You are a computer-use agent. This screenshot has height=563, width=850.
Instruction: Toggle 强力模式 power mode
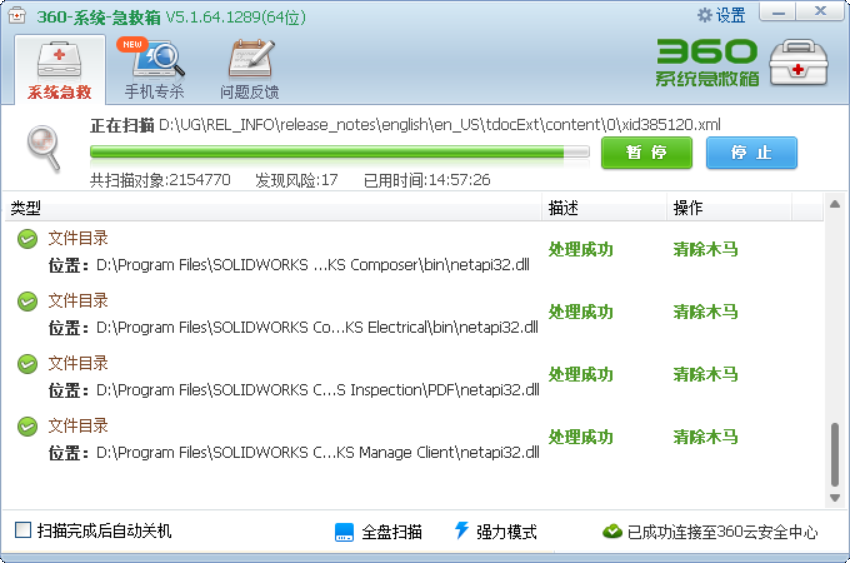(x=495, y=531)
